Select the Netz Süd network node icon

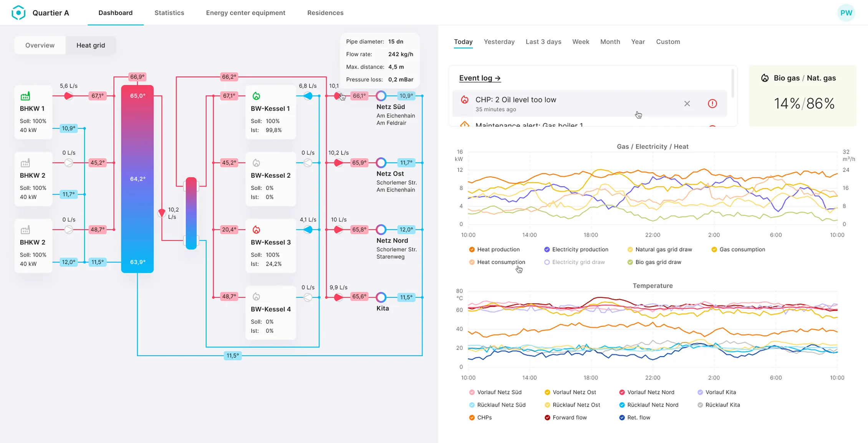coord(381,95)
